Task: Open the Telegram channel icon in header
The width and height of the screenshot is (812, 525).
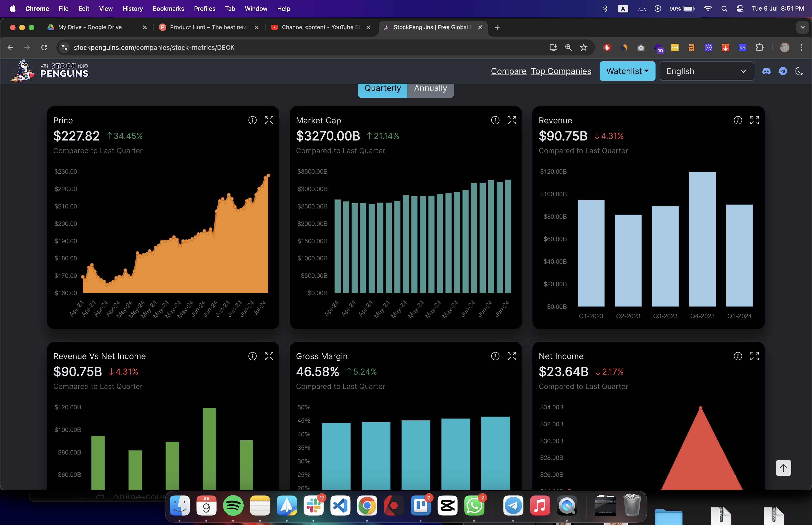Action: pos(783,71)
